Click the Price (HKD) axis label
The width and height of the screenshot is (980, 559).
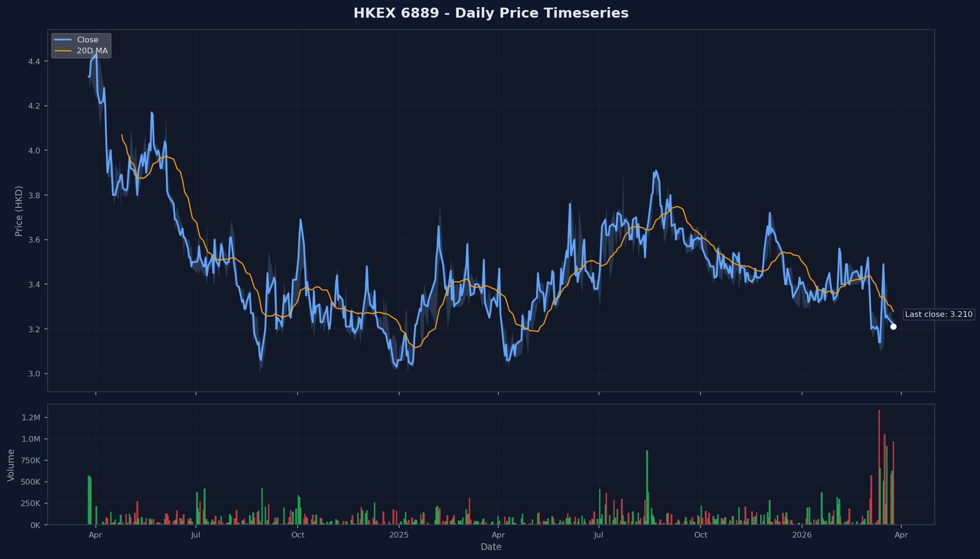pos(19,211)
